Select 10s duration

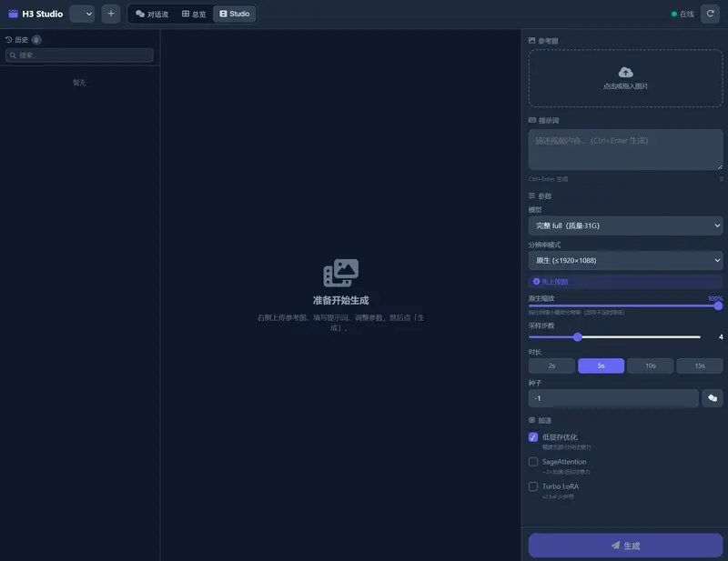tap(650, 366)
